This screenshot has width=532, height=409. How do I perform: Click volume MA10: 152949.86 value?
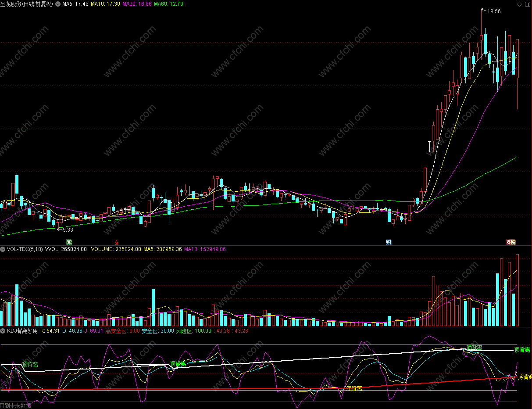205,249
